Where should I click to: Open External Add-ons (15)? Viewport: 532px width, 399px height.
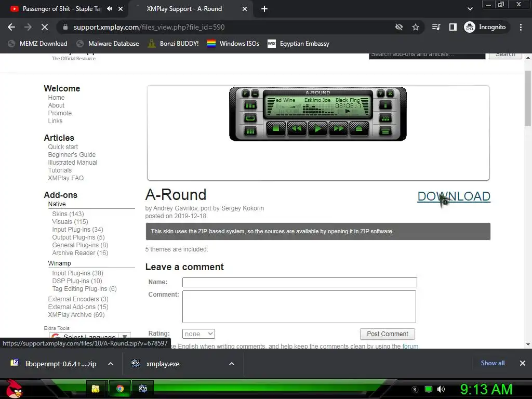coord(78,307)
